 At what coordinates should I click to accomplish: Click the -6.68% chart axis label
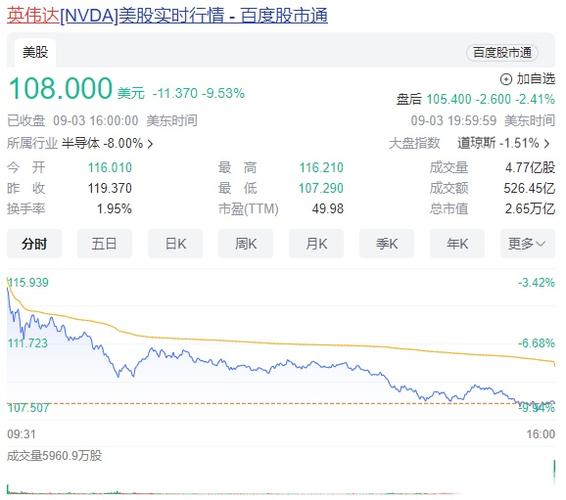536,343
